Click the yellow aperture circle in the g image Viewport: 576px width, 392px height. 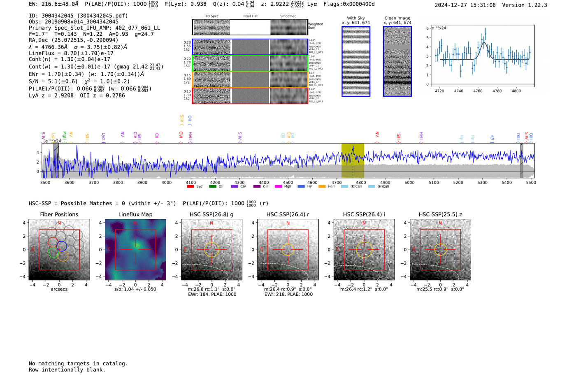click(211, 250)
